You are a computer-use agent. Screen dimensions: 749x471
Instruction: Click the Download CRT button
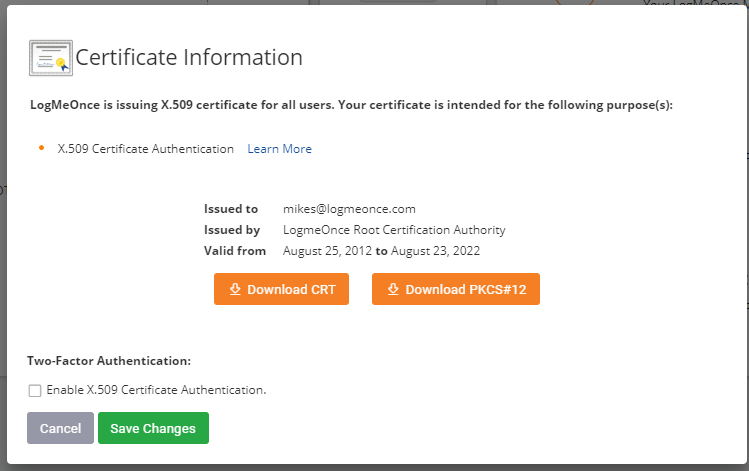[x=281, y=289]
